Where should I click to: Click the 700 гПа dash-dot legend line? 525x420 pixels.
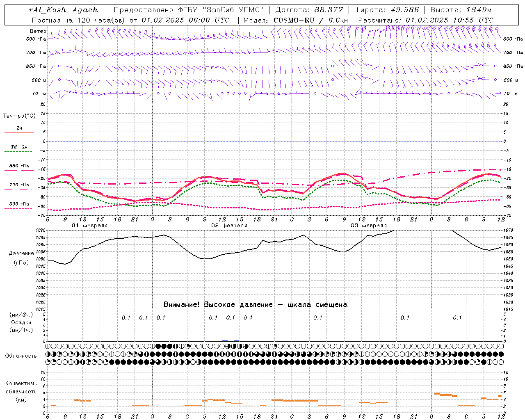click(x=18, y=189)
